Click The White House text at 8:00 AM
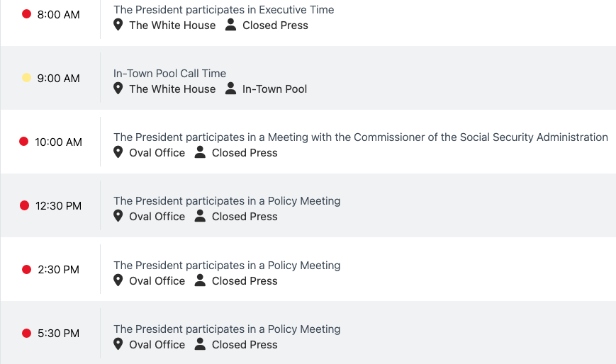 coord(172,25)
